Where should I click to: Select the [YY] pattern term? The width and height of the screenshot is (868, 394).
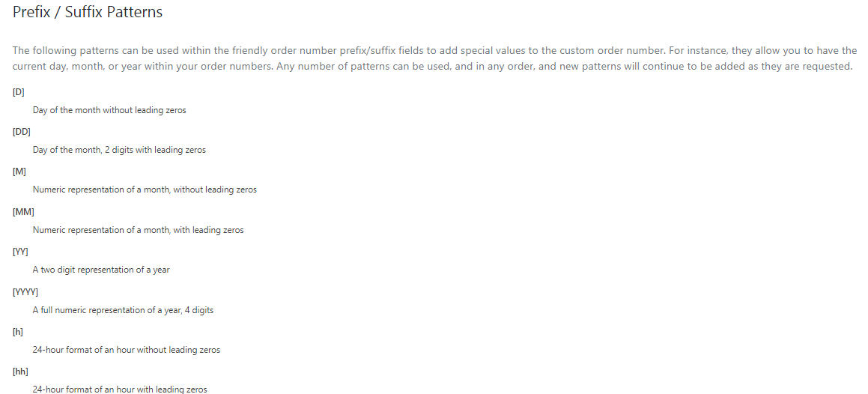[21, 252]
